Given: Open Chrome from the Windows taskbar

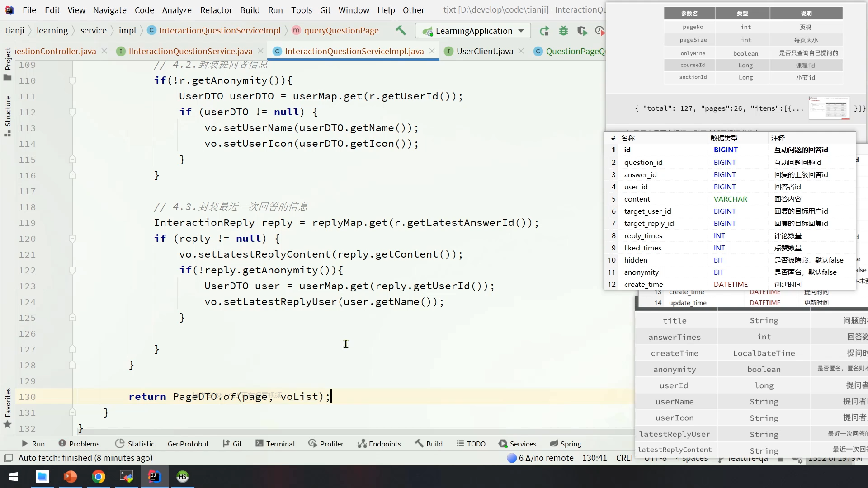Looking at the screenshot, I should (99, 477).
